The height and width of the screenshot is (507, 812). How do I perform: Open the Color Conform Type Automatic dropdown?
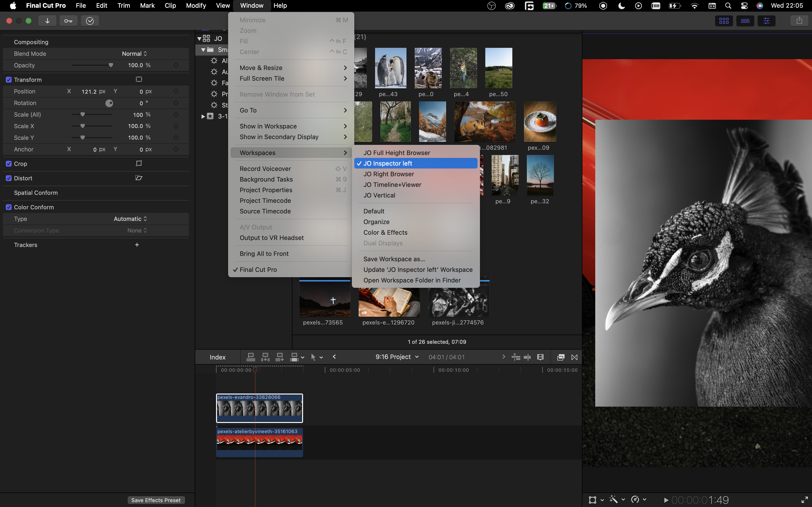[x=130, y=219]
